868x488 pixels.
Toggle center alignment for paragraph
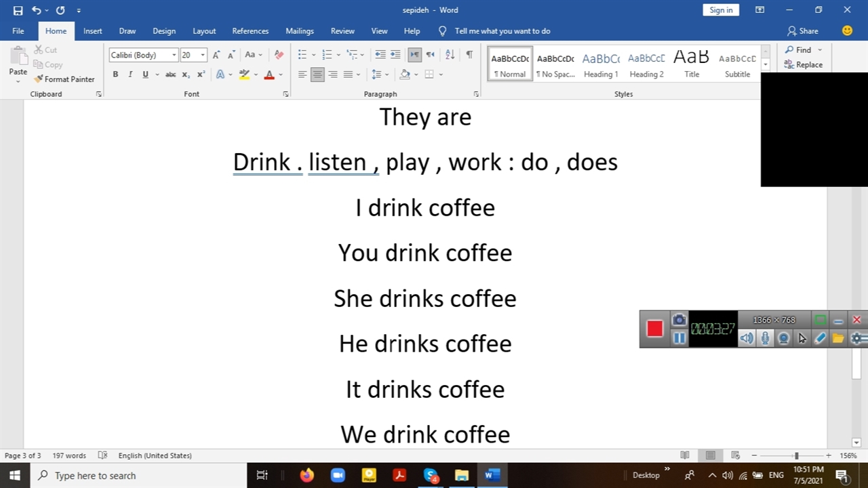pos(317,75)
